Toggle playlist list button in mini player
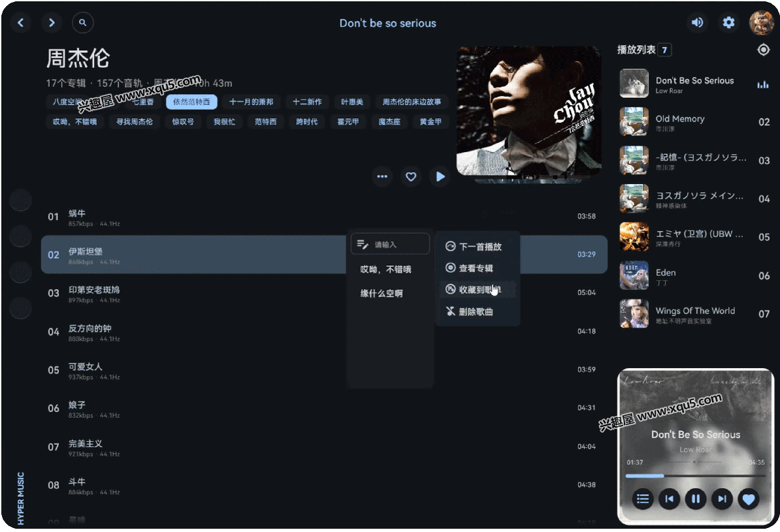The height and width of the screenshot is (532, 780). pos(643,499)
